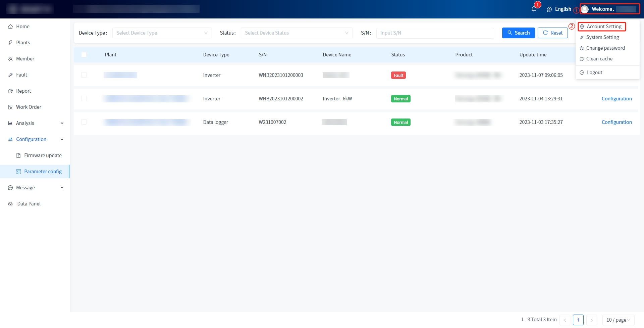Click the Clean cache refresh icon
This screenshot has height=328, width=644.
[582, 59]
